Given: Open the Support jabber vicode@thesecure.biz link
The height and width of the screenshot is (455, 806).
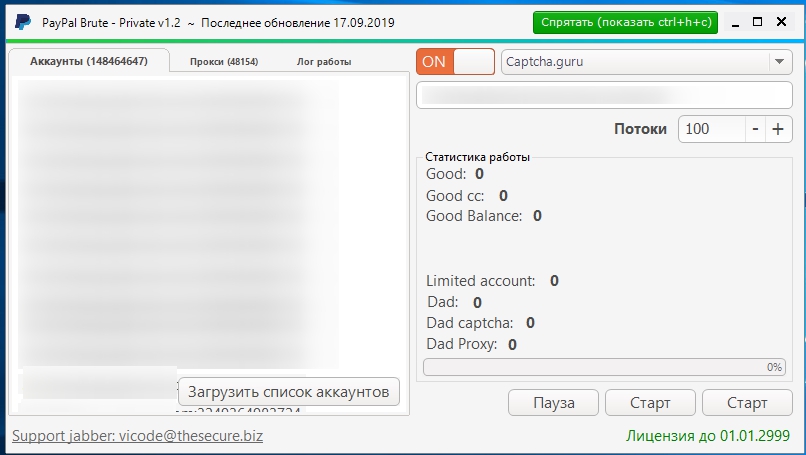Looking at the screenshot, I should point(137,435).
